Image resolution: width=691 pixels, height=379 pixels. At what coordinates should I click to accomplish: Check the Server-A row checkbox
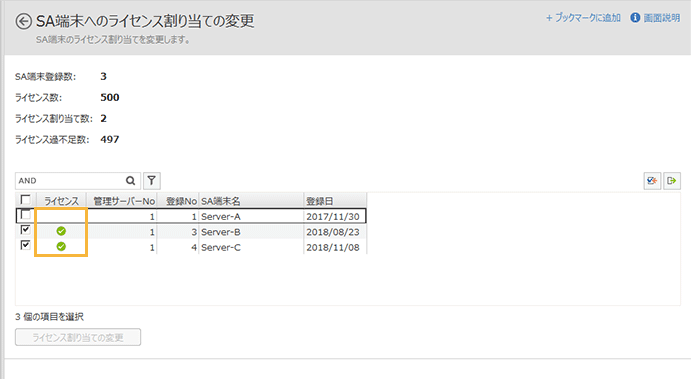point(26,215)
